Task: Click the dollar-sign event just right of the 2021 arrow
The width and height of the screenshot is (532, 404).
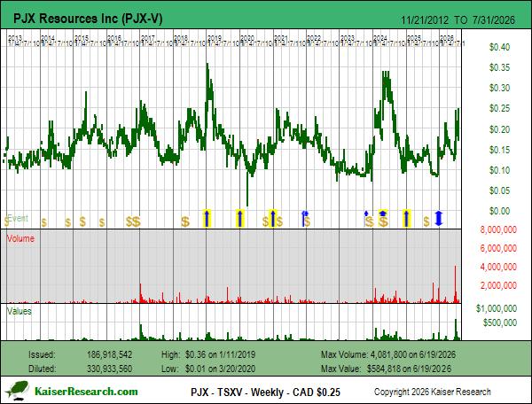Action: click(x=279, y=222)
